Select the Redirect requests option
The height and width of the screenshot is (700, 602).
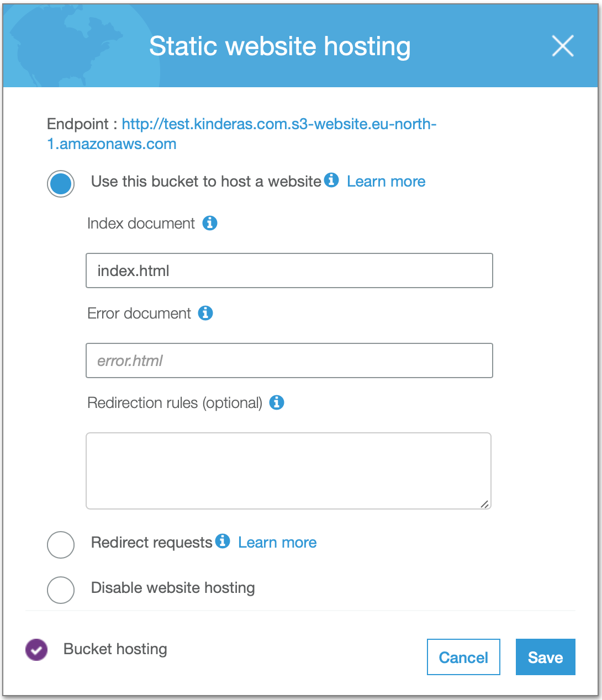[61, 545]
